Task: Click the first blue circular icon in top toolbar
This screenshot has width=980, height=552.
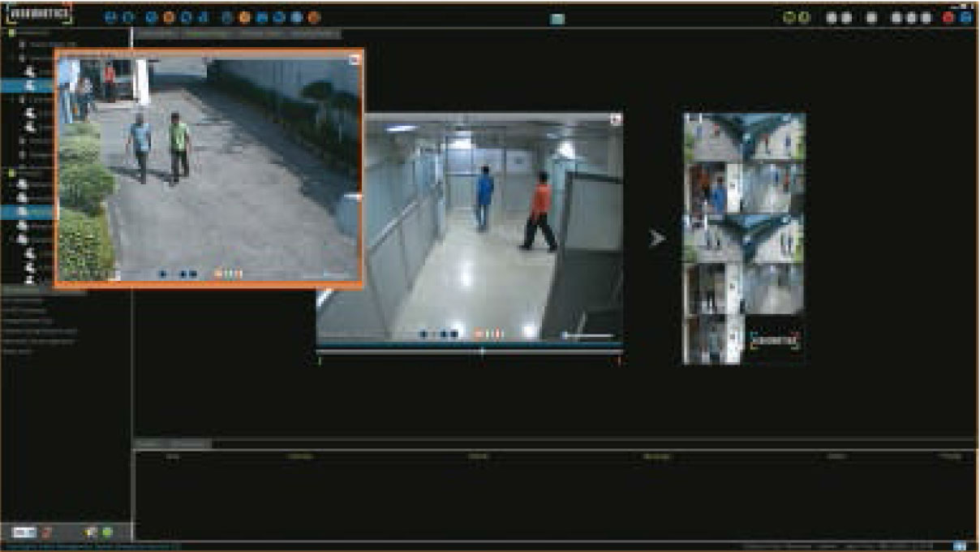Action: tap(110, 17)
